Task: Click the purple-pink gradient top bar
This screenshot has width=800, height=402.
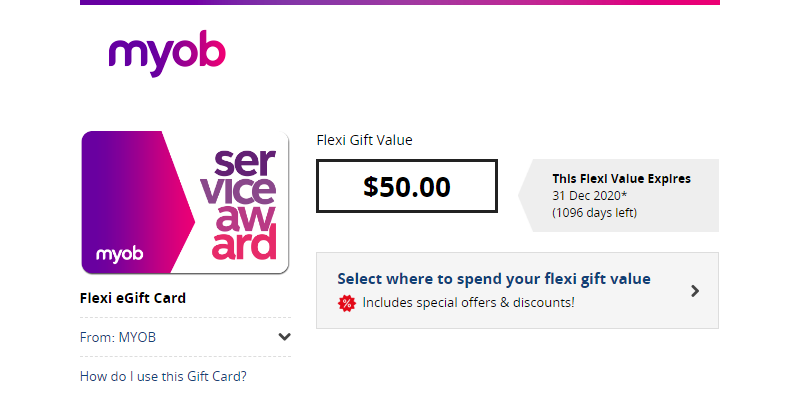Action: click(400, 3)
